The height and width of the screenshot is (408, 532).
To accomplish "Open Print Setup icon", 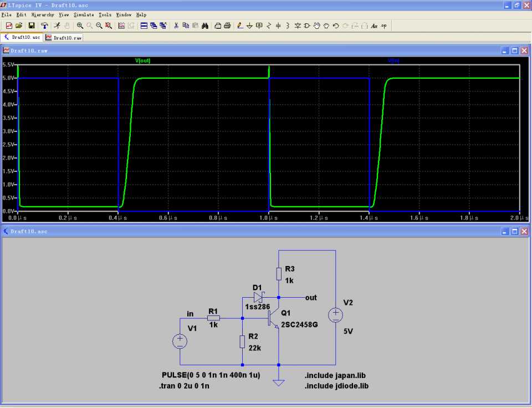I will point(218,26).
